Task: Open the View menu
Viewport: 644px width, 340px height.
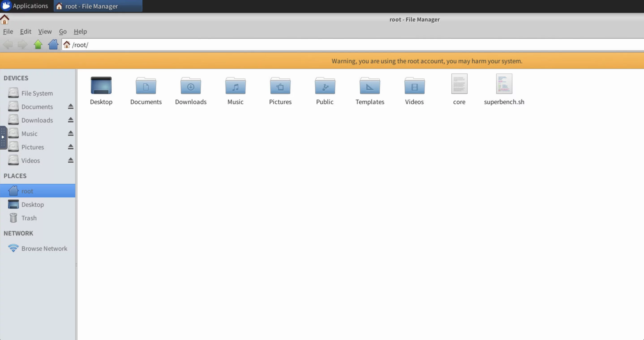Action: (45, 32)
